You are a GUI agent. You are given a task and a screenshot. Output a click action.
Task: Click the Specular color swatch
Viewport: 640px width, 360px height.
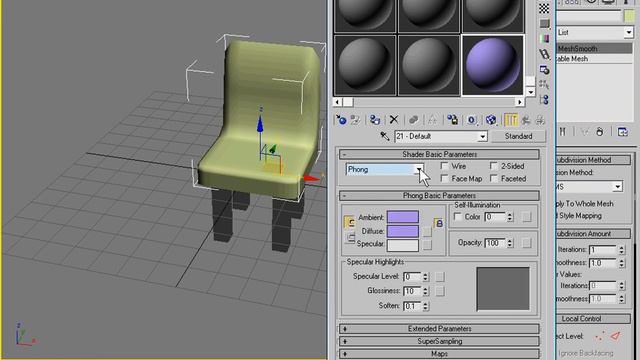click(x=403, y=245)
